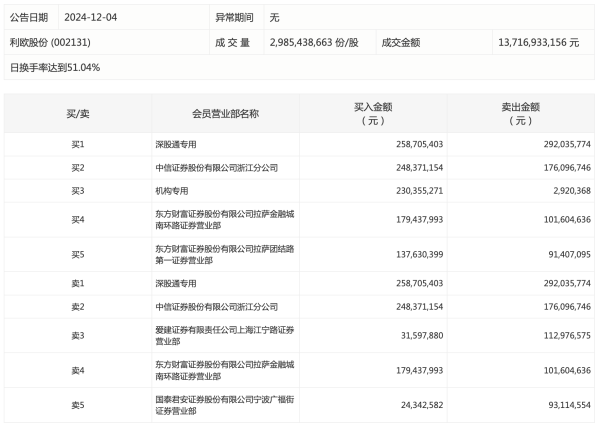Select the 买2 row label
Image resolution: width=600 pixels, height=426 pixels.
click(78, 168)
